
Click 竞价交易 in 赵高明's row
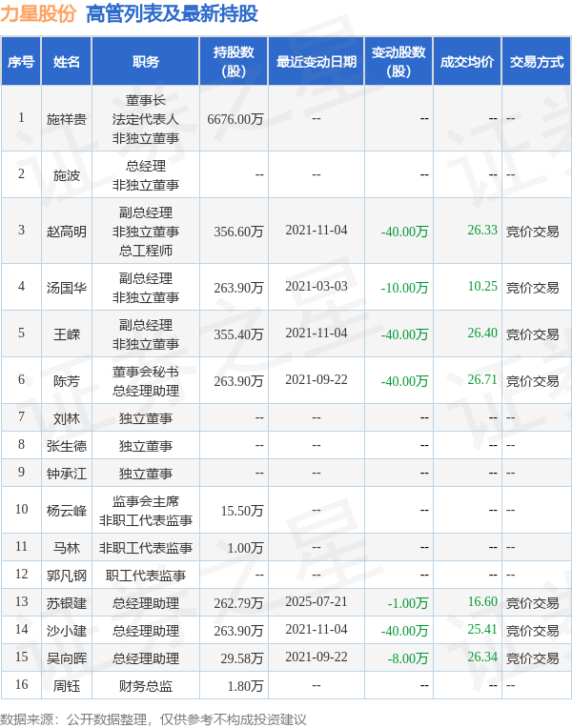pyautogui.click(x=533, y=232)
